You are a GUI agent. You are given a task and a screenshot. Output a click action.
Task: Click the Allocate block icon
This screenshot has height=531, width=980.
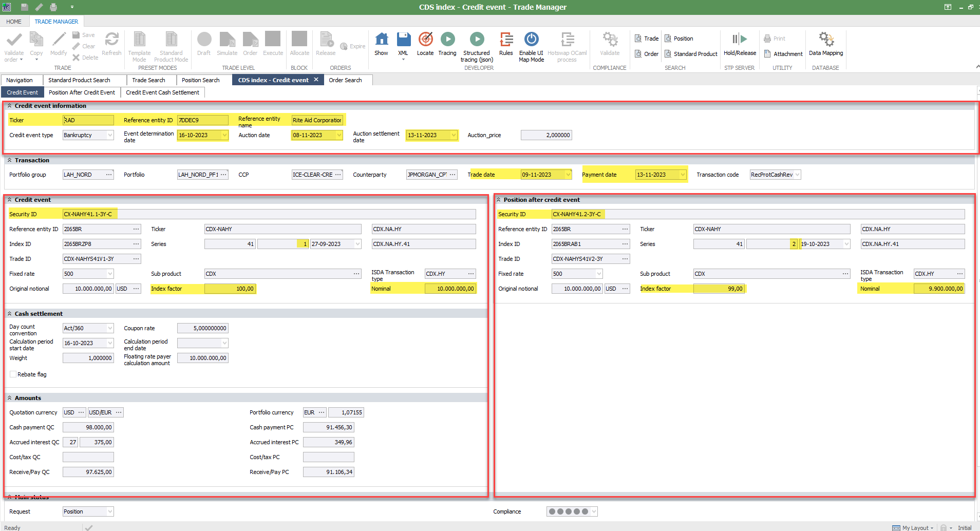tap(299, 40)
